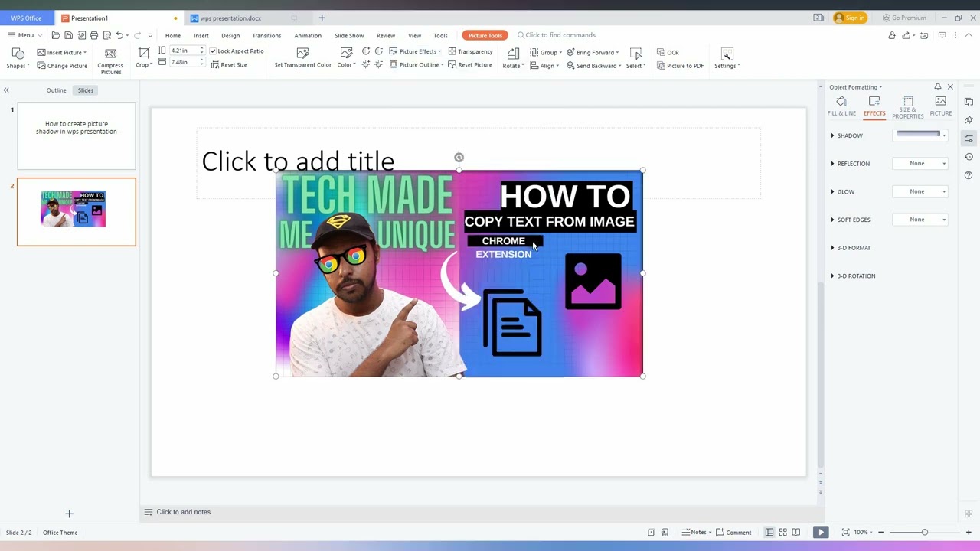Open the Animation ribbon tab

pyautogui.click(x=308, y=35)
